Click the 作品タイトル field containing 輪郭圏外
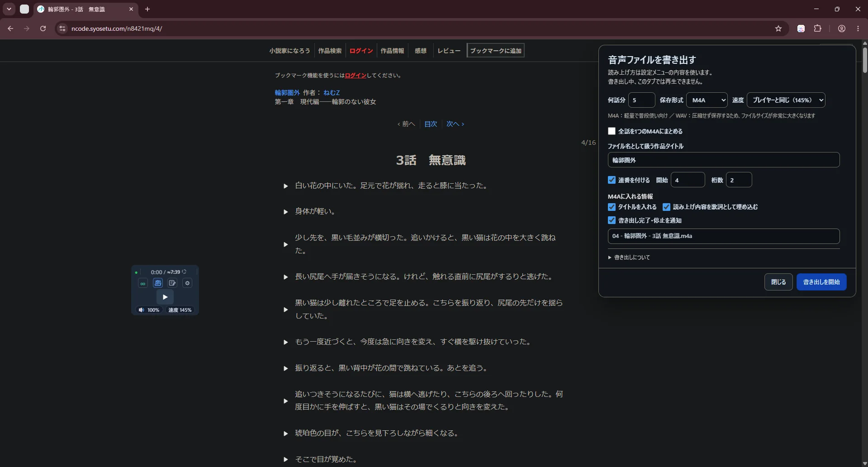Viewport: 868px width, 467px height. tap(724, 160)
